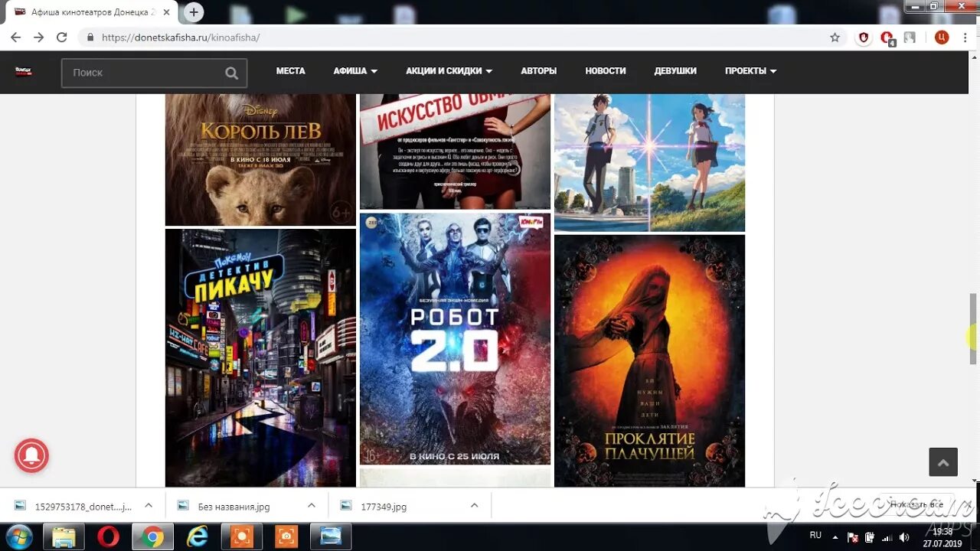The width and height of the screenshot is (980, 551).
Task: Expand the АФИША dropdown menu
Action: [x=355, y=70]
